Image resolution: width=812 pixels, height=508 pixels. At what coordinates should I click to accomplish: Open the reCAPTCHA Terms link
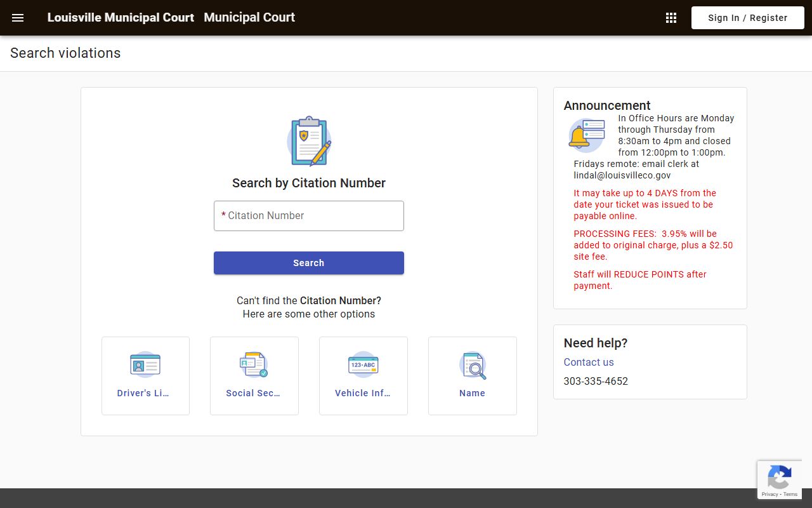click(790, 494)
